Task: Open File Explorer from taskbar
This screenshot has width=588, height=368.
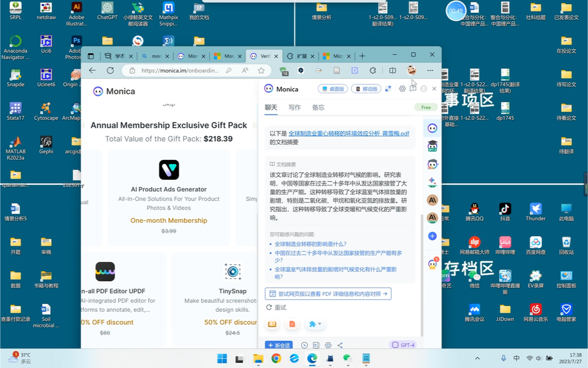Action: pos(258,358)
